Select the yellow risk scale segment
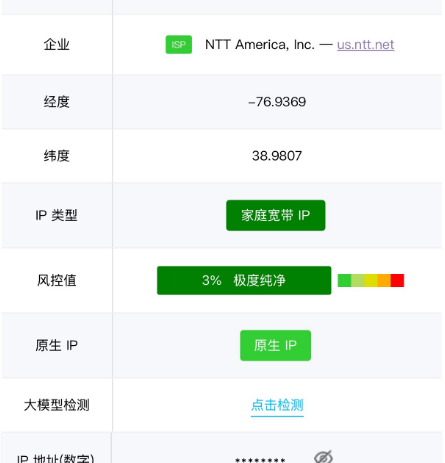 [371, 280]
